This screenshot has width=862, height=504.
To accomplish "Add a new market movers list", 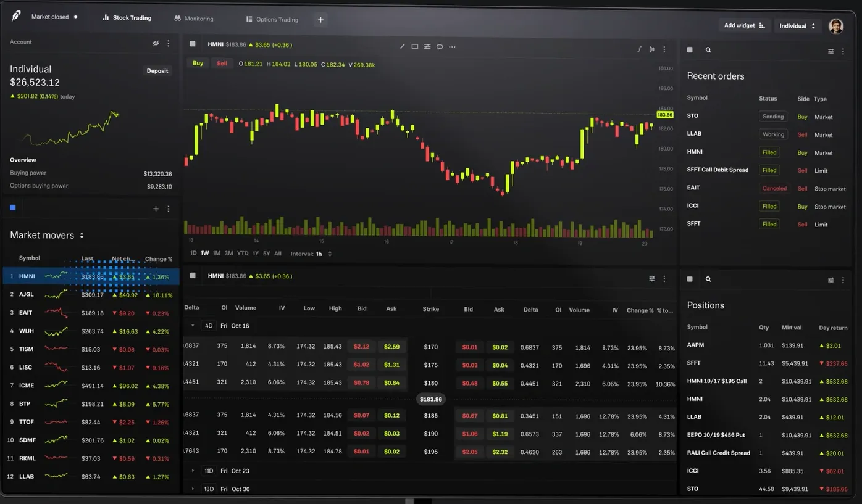I will (156, 209).
